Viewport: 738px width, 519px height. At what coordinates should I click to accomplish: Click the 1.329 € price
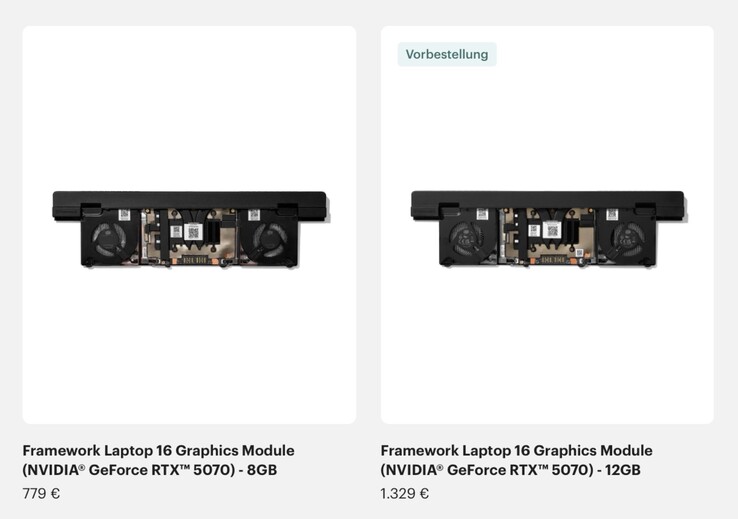[405, 494]
